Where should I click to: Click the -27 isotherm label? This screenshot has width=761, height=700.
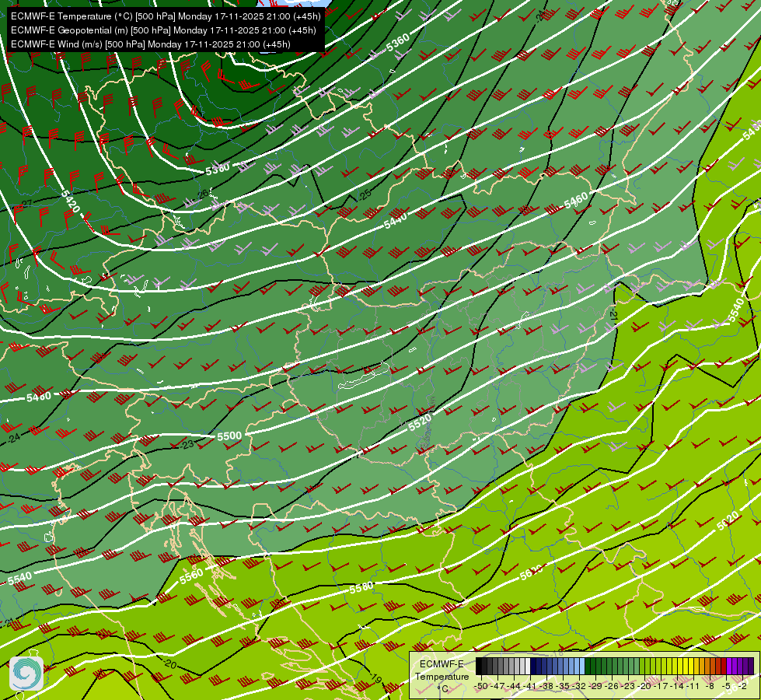[26, 204]
